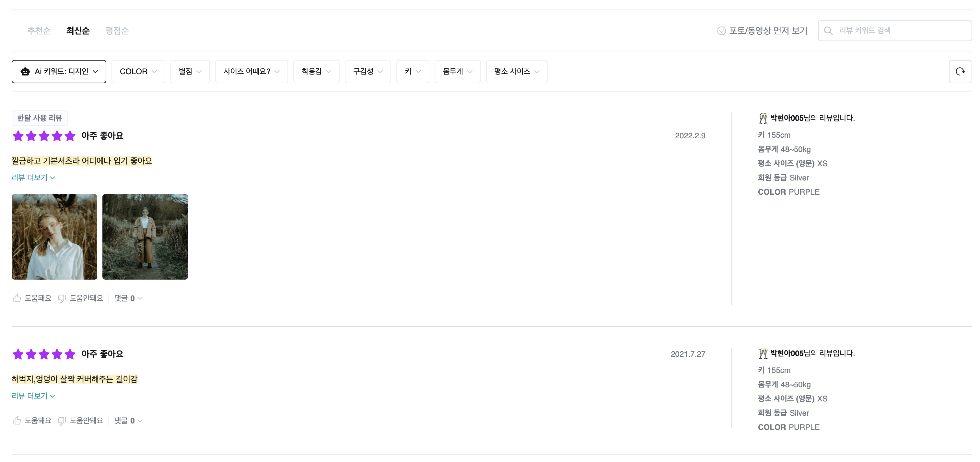Screen dimensions: 980x462
Task: Click the first review photo thumbnail
Action: 54,237
